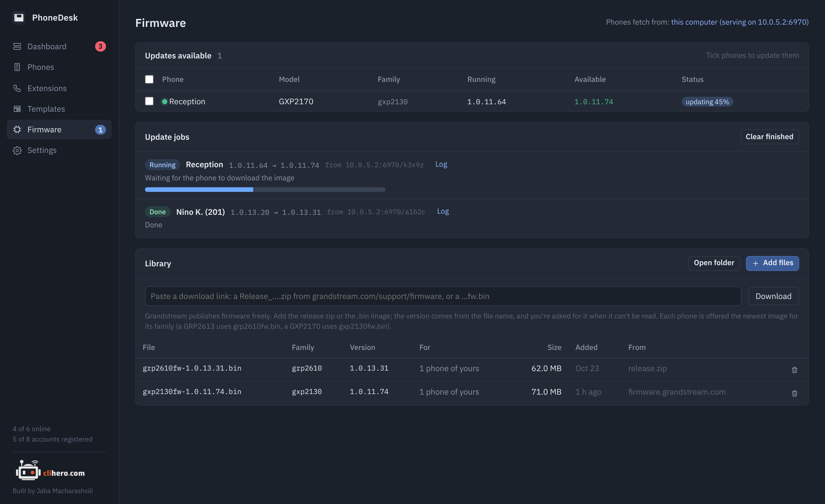
Task: Click the Add files button
Action: [x=772, y=263]
